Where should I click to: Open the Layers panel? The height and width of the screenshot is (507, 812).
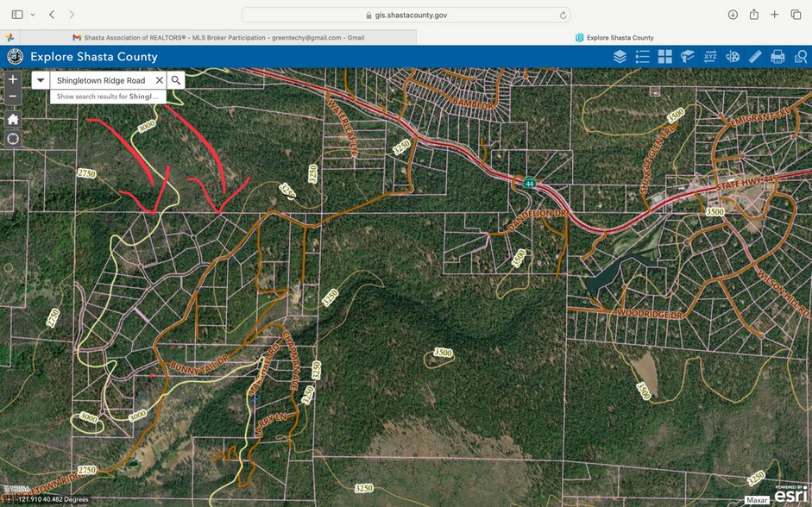point(620,56)
